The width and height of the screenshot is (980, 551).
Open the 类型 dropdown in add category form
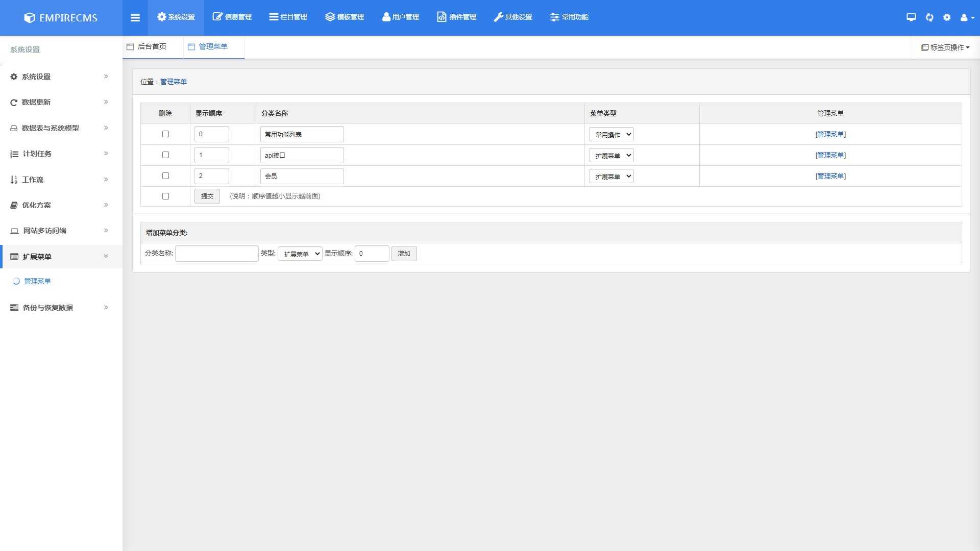300,254
